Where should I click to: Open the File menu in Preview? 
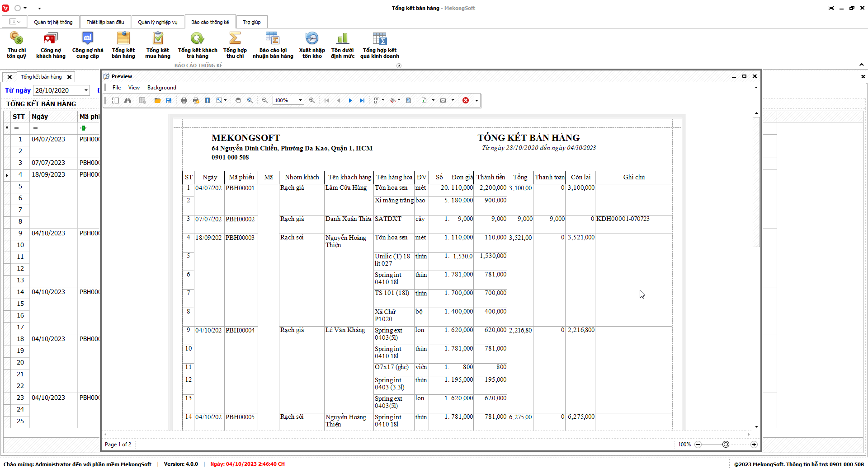pos(117,88)
